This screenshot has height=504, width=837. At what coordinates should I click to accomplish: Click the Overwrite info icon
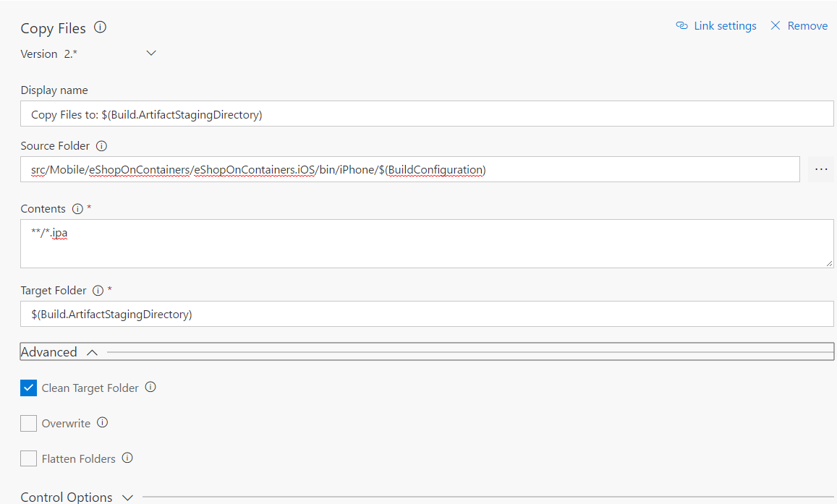(x=103, y=423)
